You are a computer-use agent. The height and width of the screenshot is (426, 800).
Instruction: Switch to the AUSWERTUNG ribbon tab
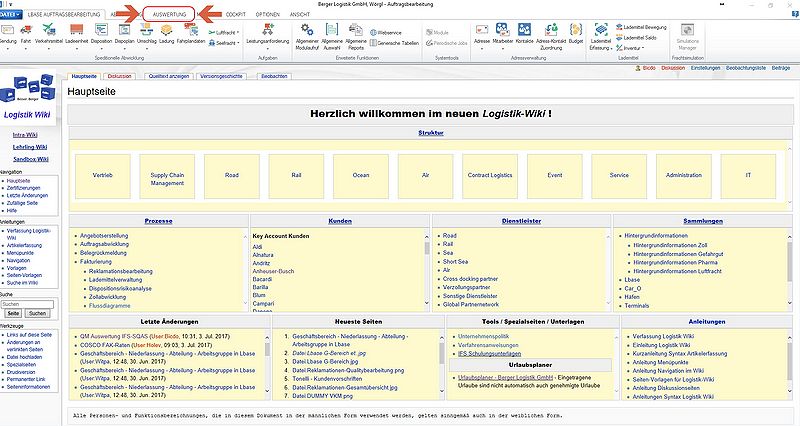(169, 15)
